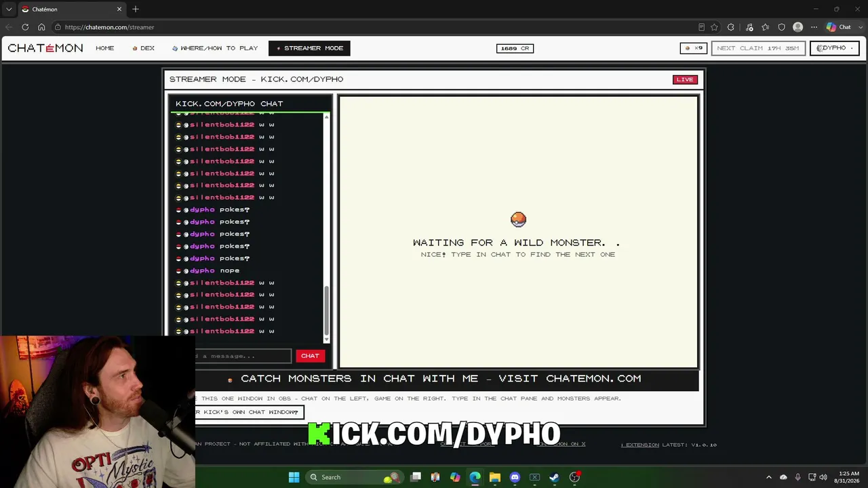Send message with the red Chat button
Image resolution: width=868 pixels, height=488 pixels.
[310, 356]
